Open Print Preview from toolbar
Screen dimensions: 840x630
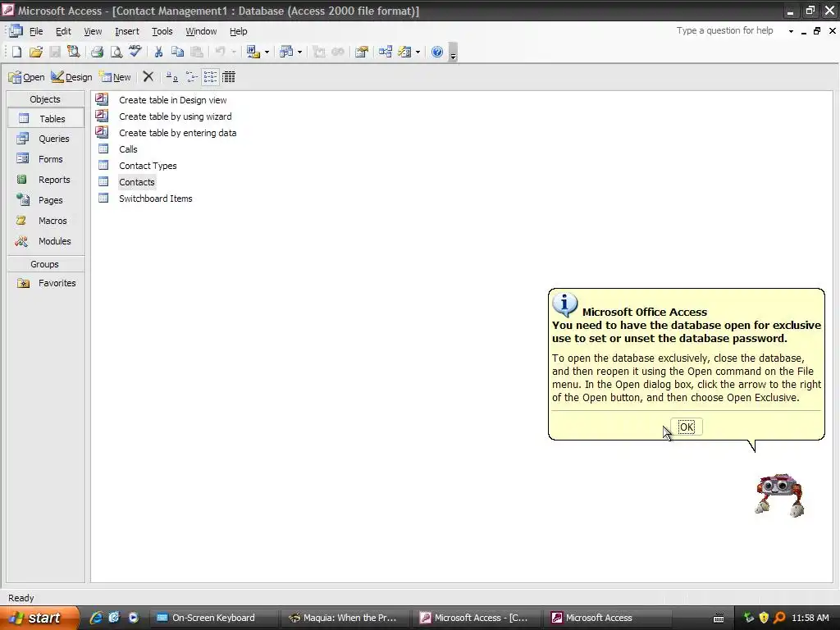coord(116,52)
